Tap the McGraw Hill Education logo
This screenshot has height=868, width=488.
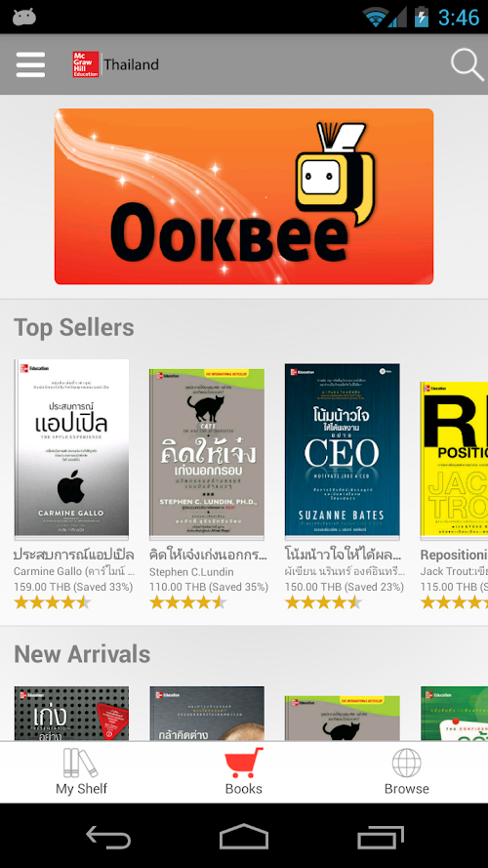click(x=86, y=64)
